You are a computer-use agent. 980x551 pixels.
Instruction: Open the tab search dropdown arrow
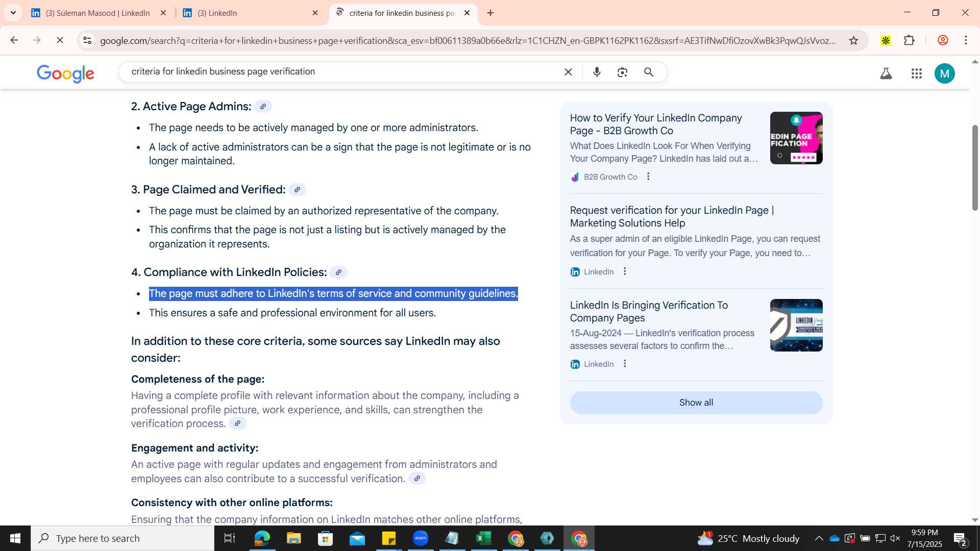[x=13, y=13]
